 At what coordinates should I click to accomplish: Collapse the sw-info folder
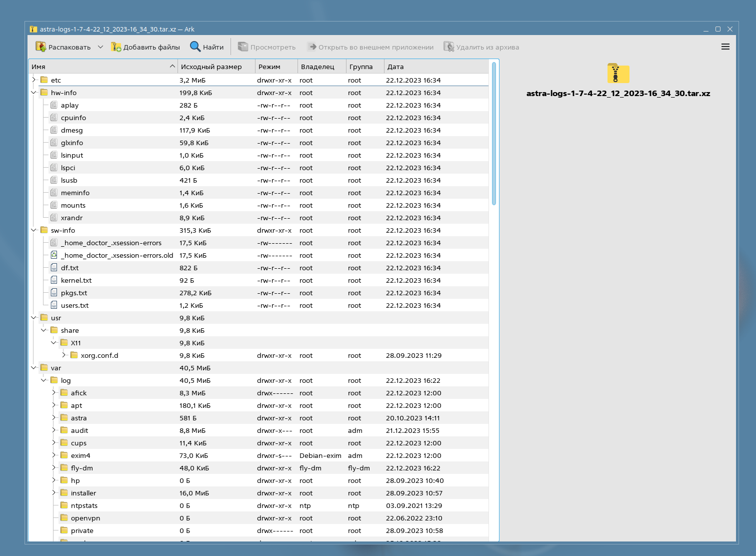click(34, 230)
